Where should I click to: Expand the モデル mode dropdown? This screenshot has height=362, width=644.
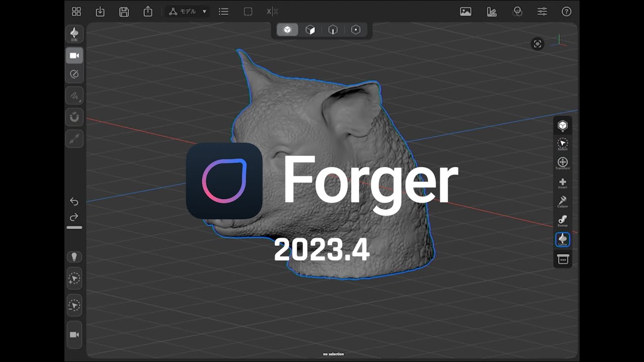[x=188, y=12]
